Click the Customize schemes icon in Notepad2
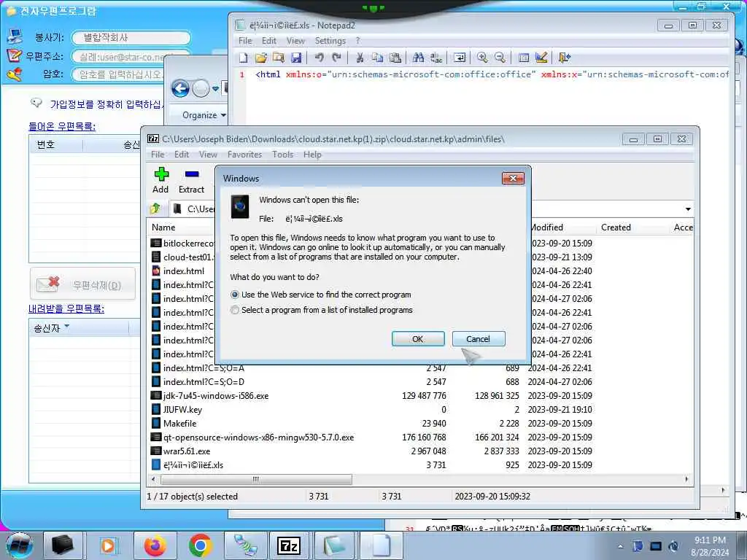This screenshot has height=560, width=747. coord(541,58)
